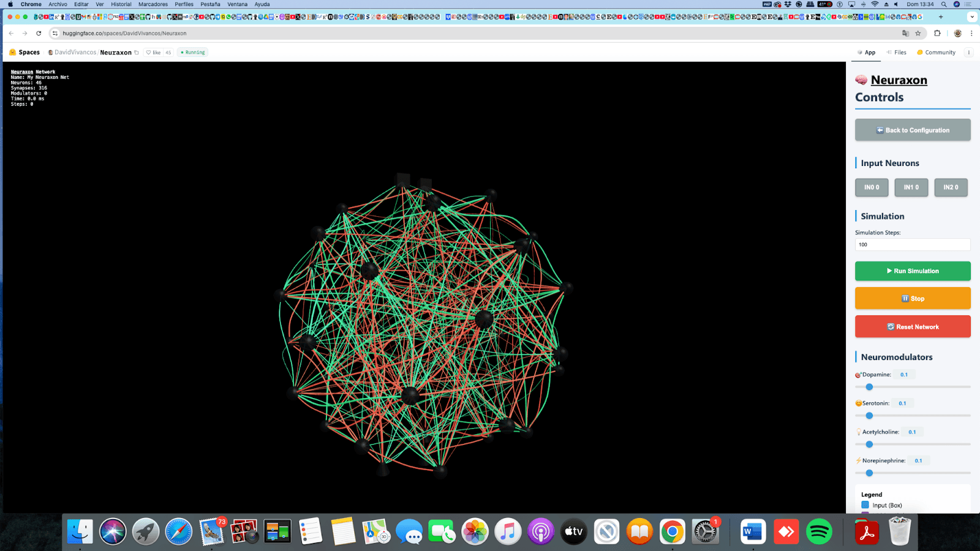Click the orange Stop button
980x551 pixels.
click(913, 298)
